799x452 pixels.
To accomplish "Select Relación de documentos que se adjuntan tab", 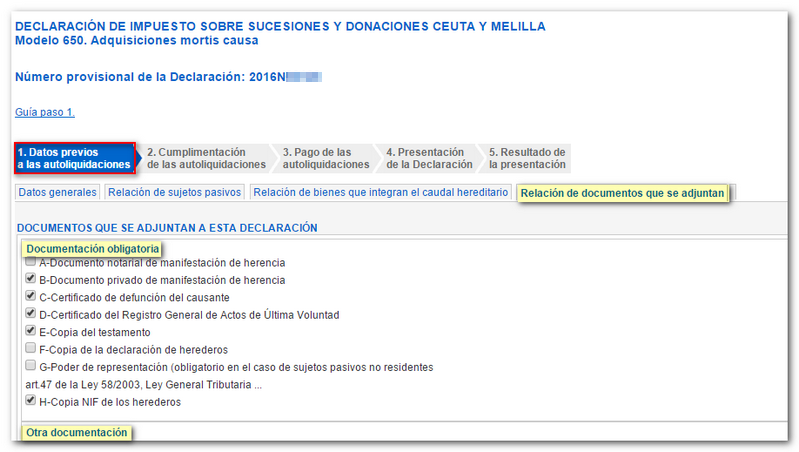I will click(x=622, y=193).
